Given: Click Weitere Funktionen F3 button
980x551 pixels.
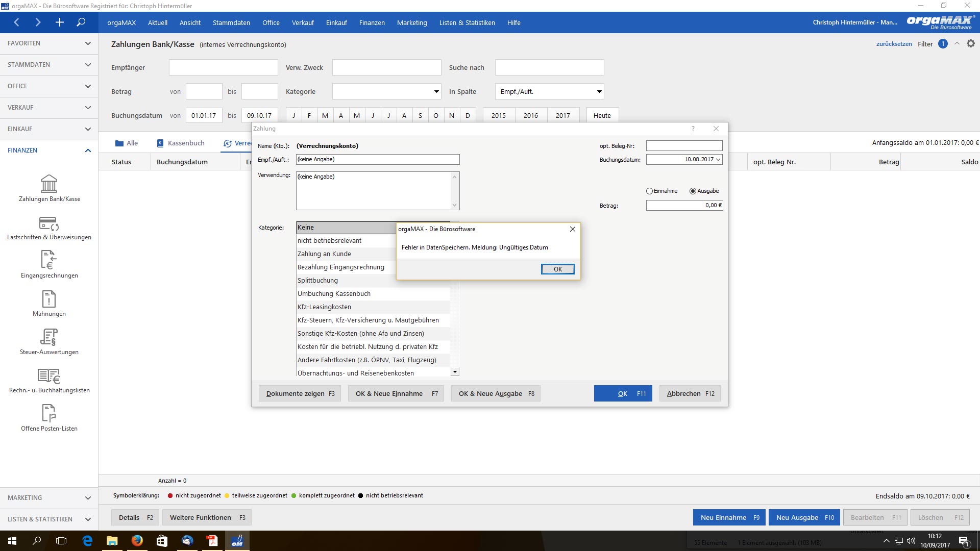Looking at the screenshot, I should click(x=207, y=517).
